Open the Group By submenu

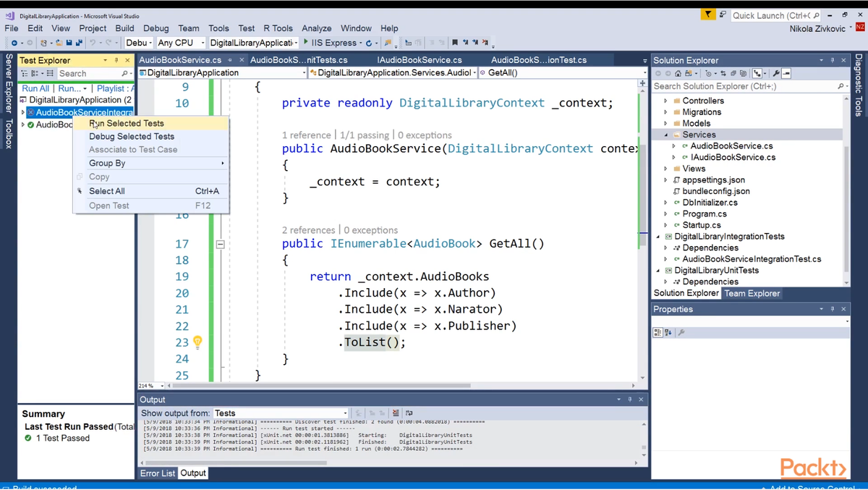pos(151,163)
